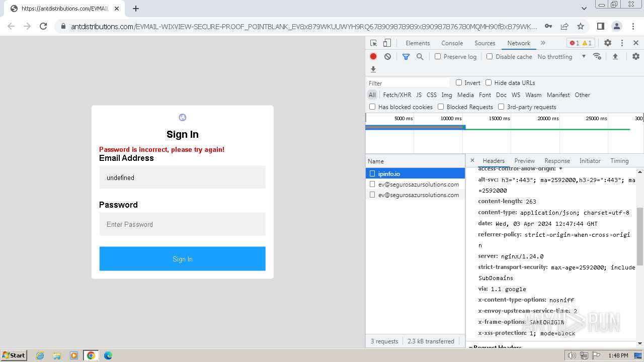644x362 pixels.
Task: View site information lock icon
Action: (x=63, y=26)
